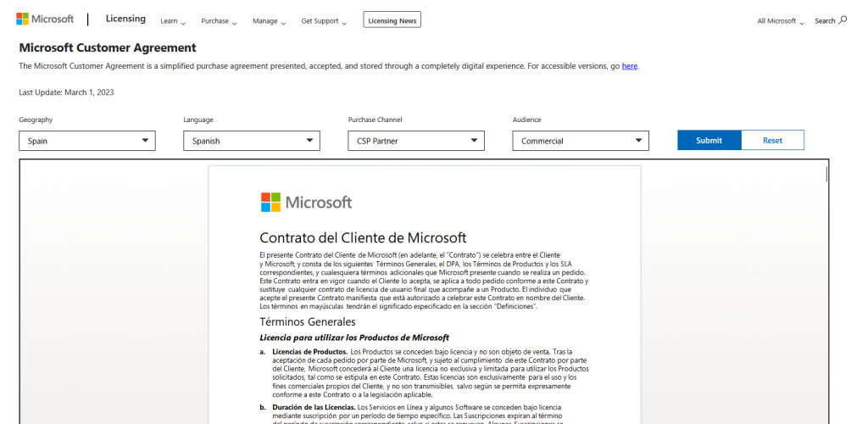Image resolution: width=868 pixels, height=424 pixels.
Task: Expand the Purchase navigation menu
Action: coord(219,20)
